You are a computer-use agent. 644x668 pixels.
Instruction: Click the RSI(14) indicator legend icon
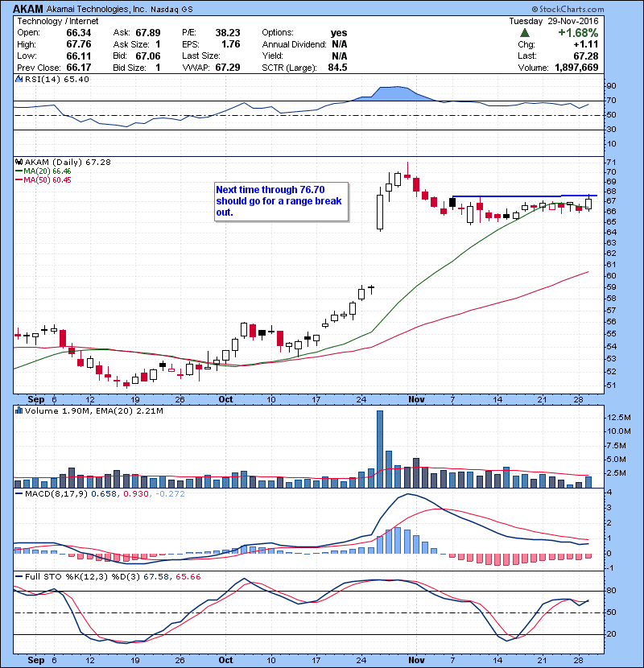[x=19, y=79]
